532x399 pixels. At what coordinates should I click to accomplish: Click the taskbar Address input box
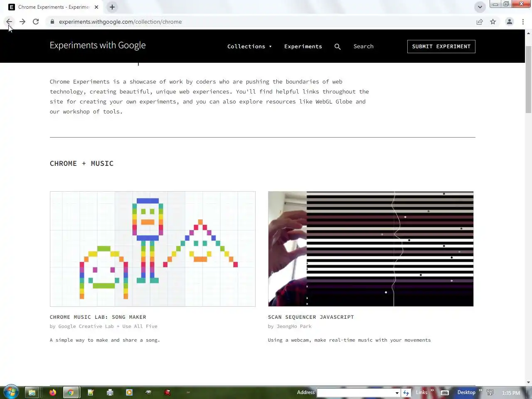pyautogui.click(x=355, y=393)
